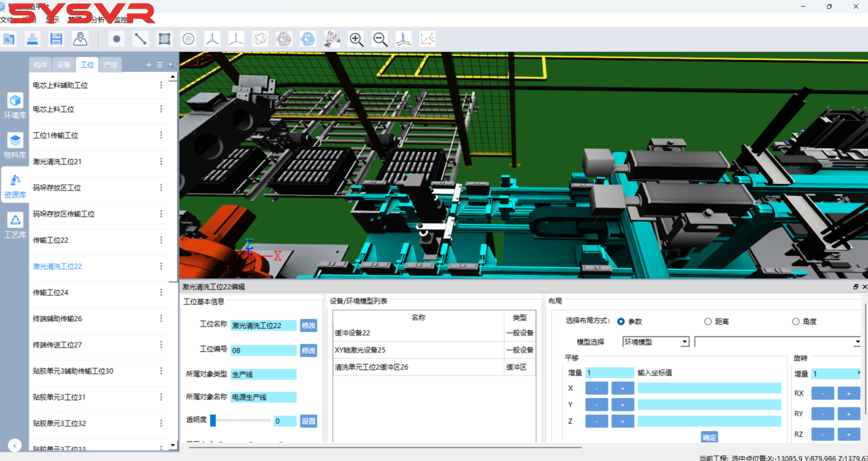Save the project with the floppy disk icon

click(56, 39)
